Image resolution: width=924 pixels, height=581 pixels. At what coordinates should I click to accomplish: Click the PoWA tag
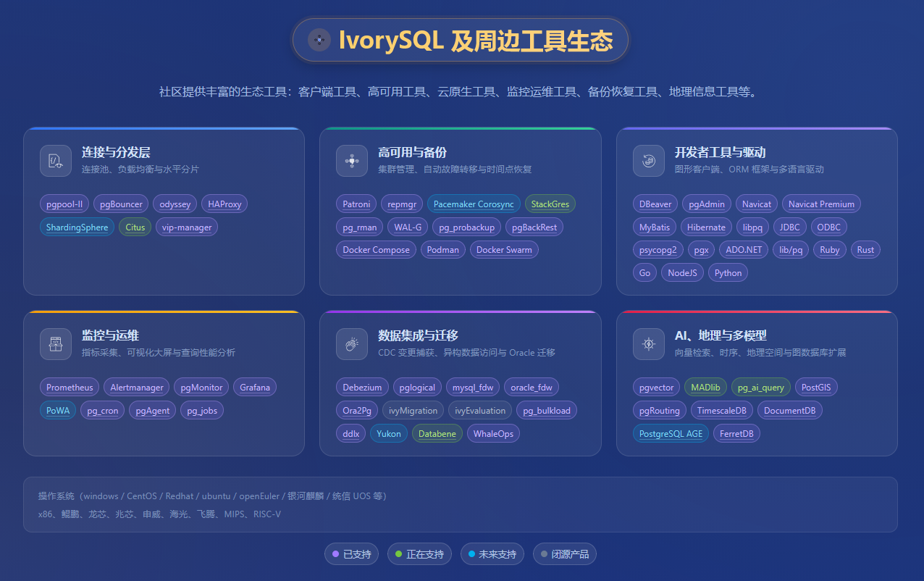coord(58,411)
